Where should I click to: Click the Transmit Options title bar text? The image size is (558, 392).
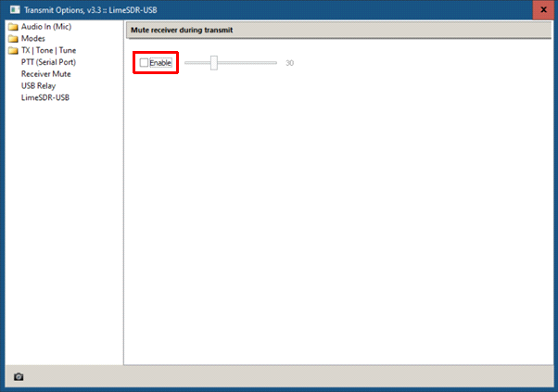[91, 10]
